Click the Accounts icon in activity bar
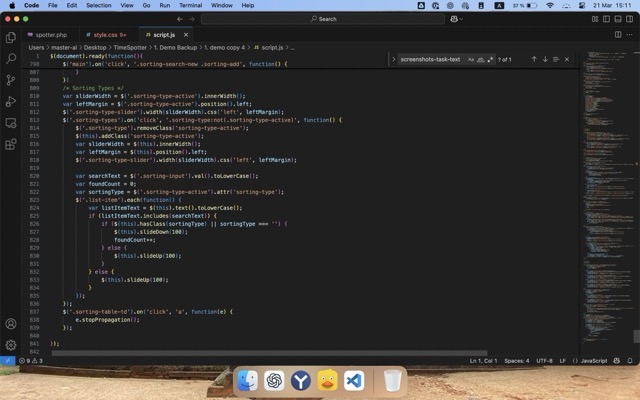 (11, 324)
